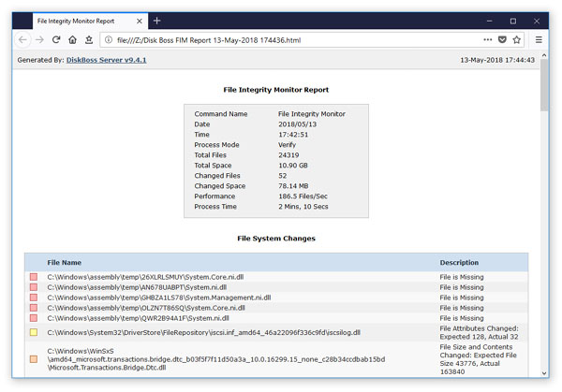Click the Performance value 186.5 Files/Sec
The image size is (562, 392).
303,196
